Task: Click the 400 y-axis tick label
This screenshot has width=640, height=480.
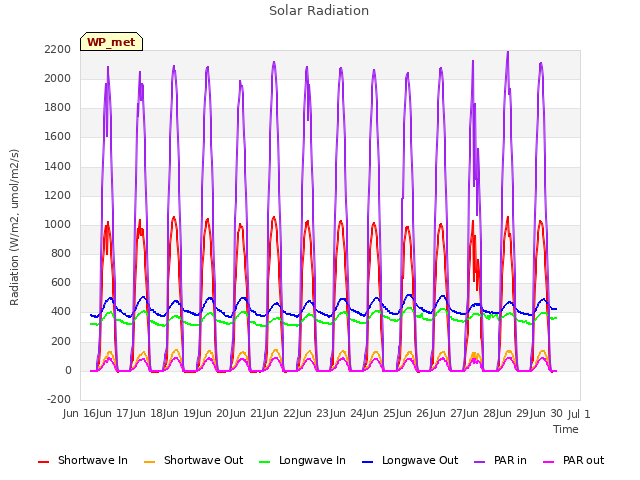Action: click(61, 311)
